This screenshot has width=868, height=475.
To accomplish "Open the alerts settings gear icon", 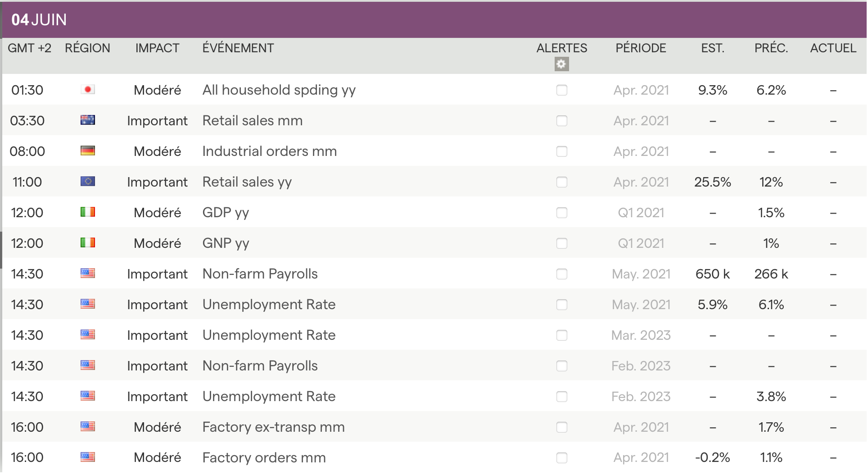I will pyautogui.click(x=561, y=64).
